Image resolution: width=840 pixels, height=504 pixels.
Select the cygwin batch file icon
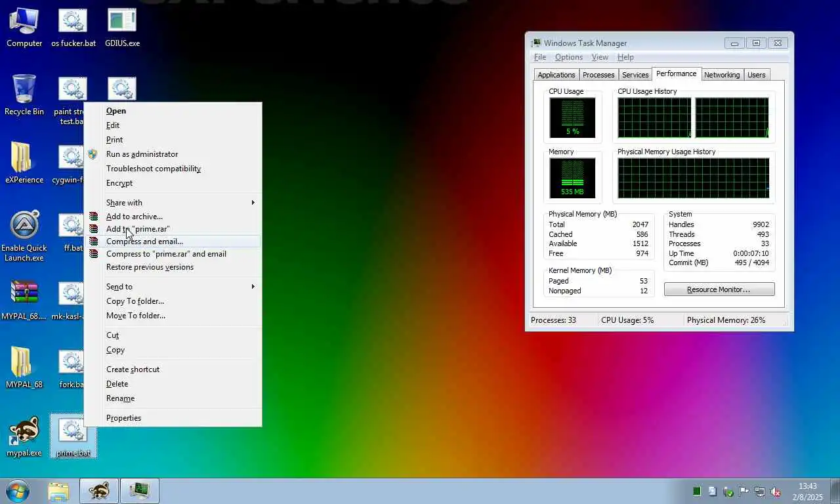(68, 164)
